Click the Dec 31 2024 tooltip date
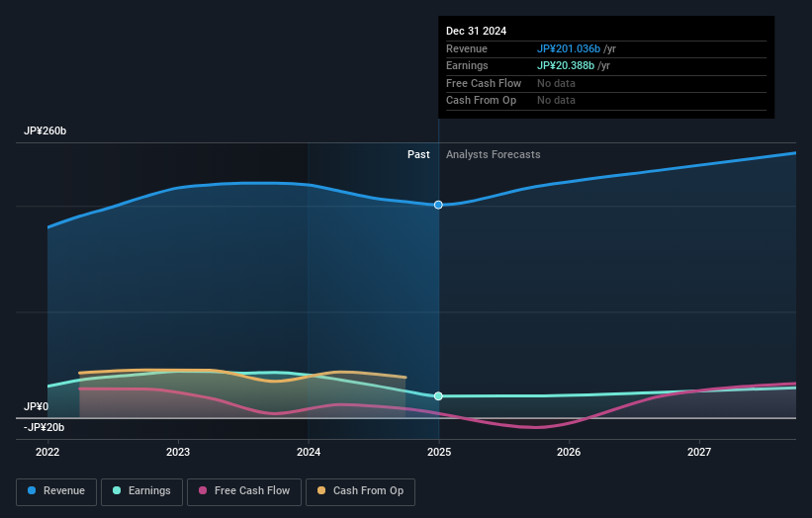Image resolution: width=812 pixels, height=518 pixels. coord(477,31)
